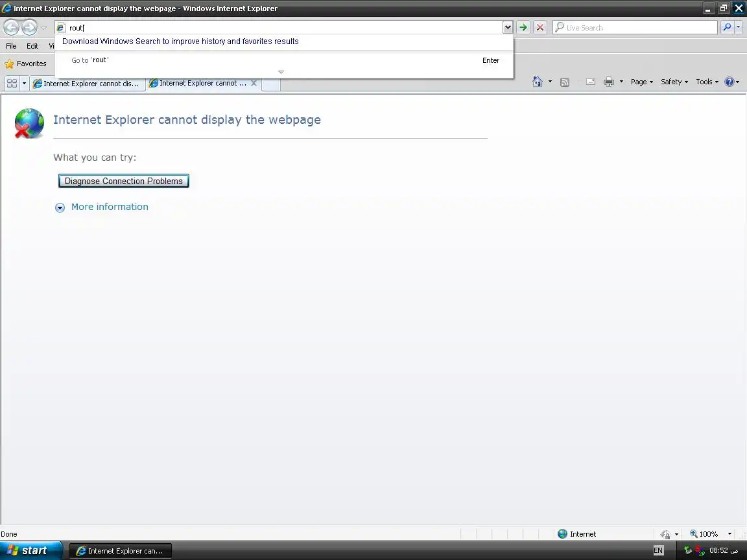Viewport: 747px width, 560px height.
Task: Open the Page menu
Action: coord(642,82)
